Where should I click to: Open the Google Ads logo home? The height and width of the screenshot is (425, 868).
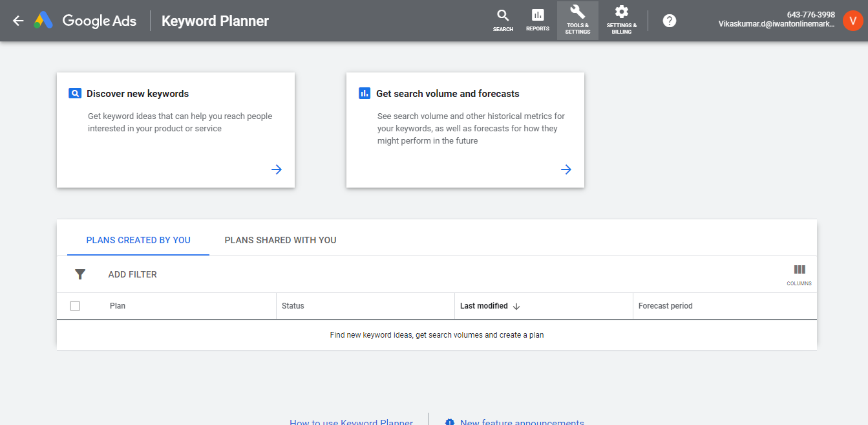pos(85,21)
